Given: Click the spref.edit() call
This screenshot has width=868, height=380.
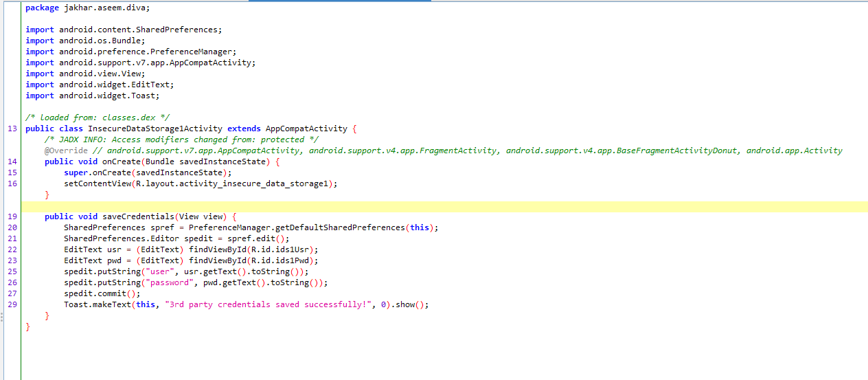Looking at the screenshot, I should point(256,238).
